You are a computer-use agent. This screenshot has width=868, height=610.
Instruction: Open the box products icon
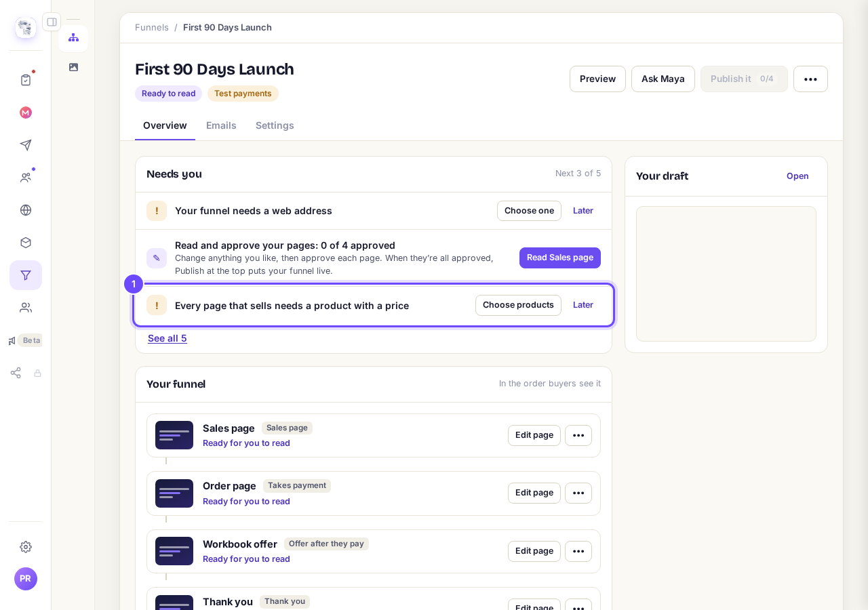tap(26, 243)
